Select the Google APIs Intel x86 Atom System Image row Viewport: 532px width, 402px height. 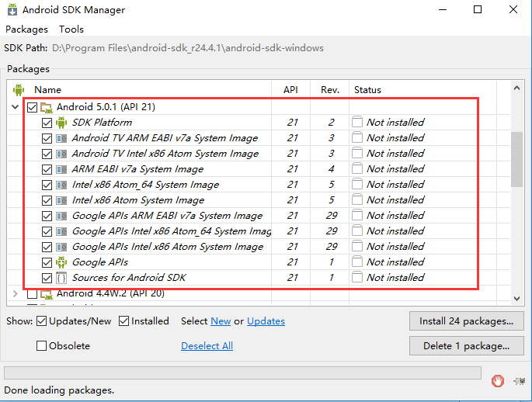tap(259, 247)
